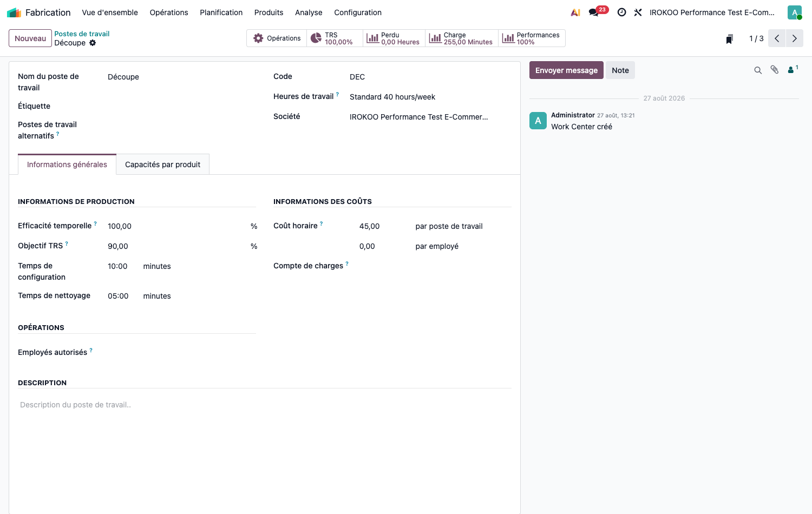The image size is (812, 514).
Task: Click Envoyer message button
Action: tap(566, 70)
